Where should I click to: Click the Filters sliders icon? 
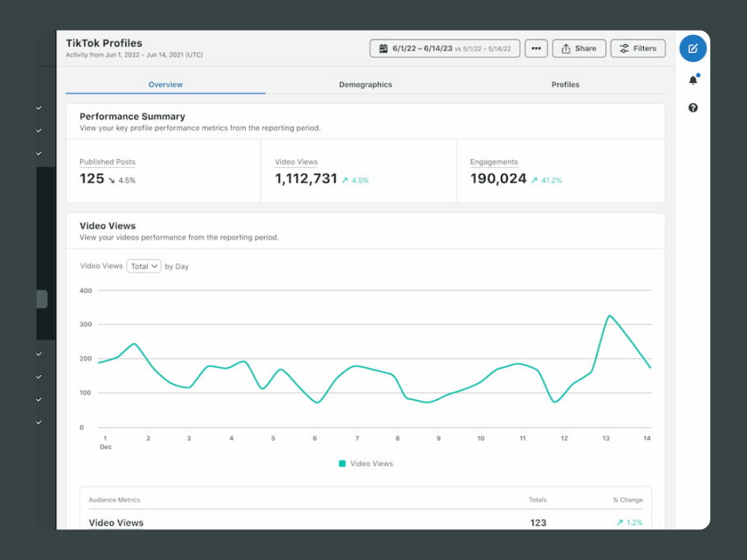click(x=624, y=49)
